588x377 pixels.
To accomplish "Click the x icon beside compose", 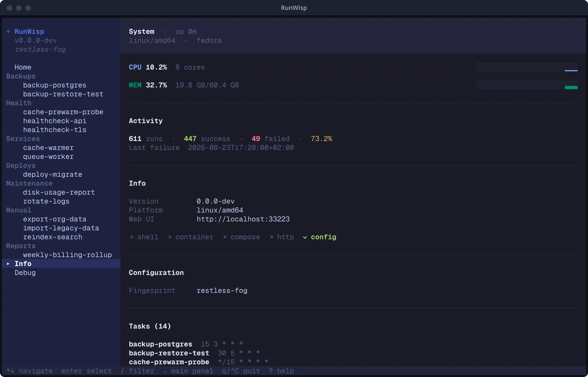I will pos(225,237).
